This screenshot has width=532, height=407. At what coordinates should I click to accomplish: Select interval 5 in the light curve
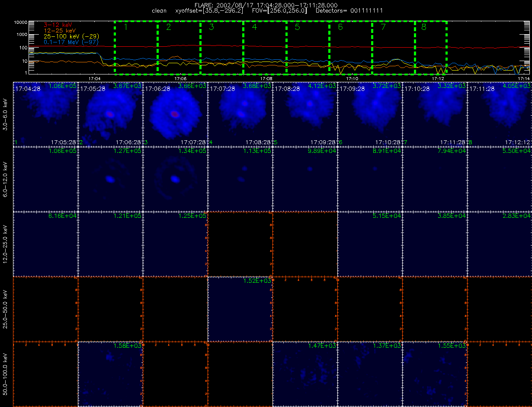[308, 47]
